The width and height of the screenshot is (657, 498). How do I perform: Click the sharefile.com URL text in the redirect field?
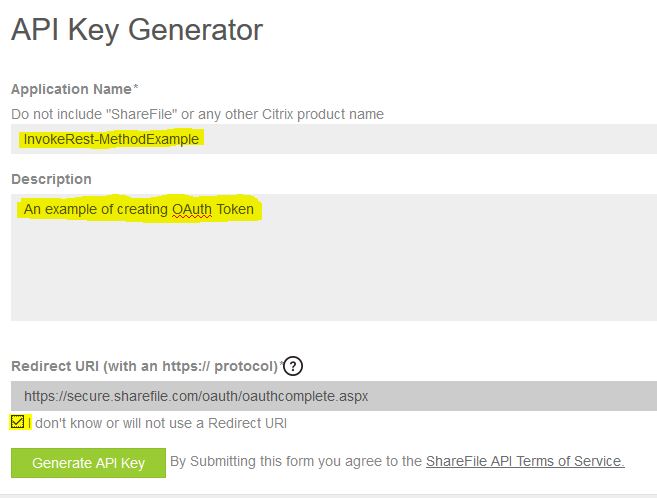(196, 396)
